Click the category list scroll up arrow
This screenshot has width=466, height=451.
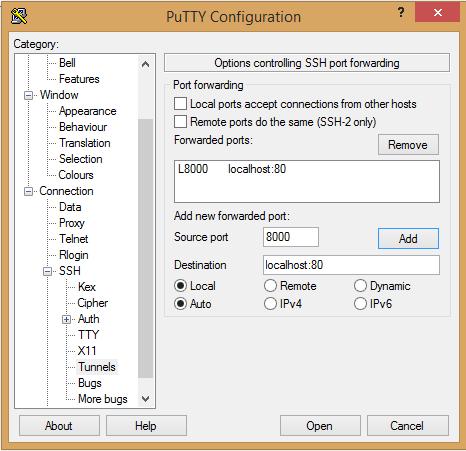(x=145, y=64)
